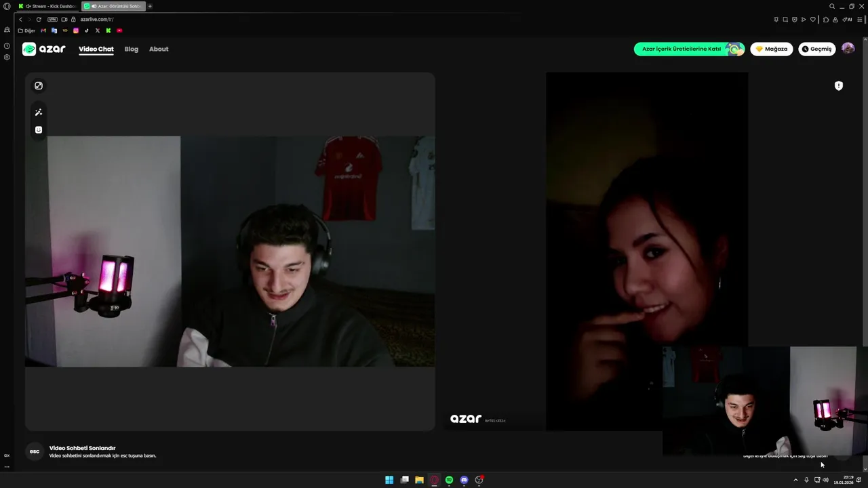Open the TikTok bookmark
This screenshot has width=868, height=488.
[x=87, y=30]
